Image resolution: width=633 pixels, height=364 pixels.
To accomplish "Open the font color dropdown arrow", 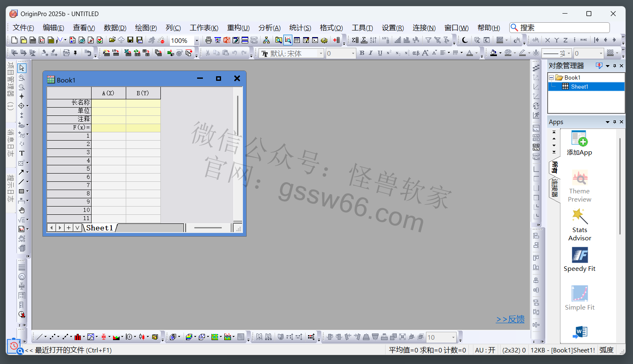I will click(476, 53).
